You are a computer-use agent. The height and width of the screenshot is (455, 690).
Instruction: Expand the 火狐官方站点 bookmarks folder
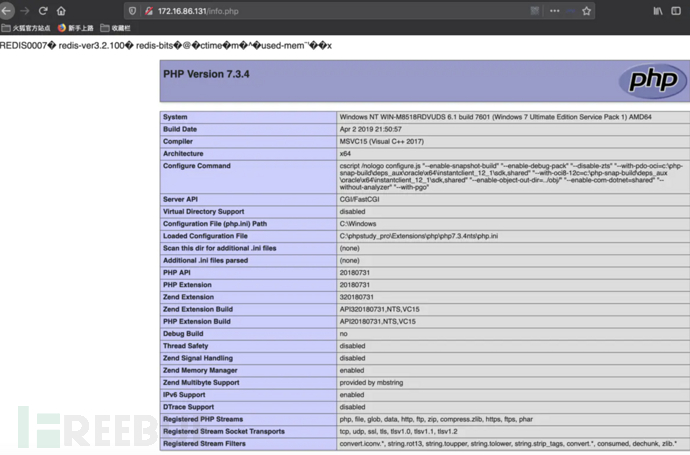27,28
